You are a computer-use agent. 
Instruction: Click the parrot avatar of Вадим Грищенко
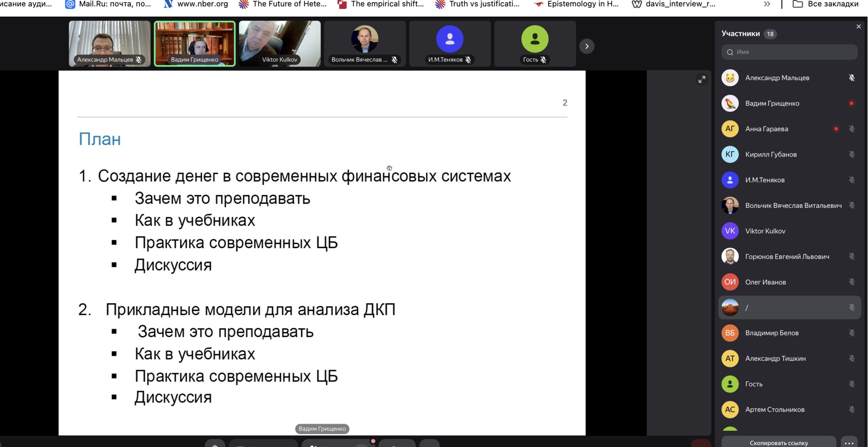point(730,103)
